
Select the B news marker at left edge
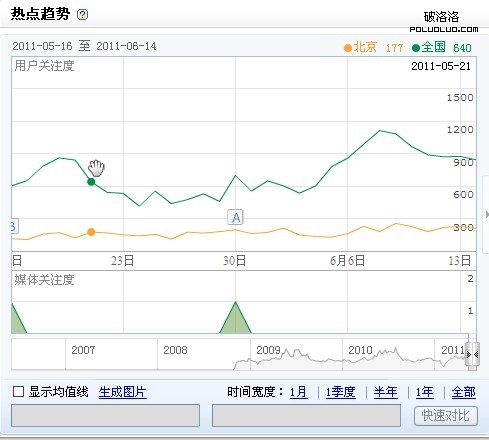click(14, 226)
